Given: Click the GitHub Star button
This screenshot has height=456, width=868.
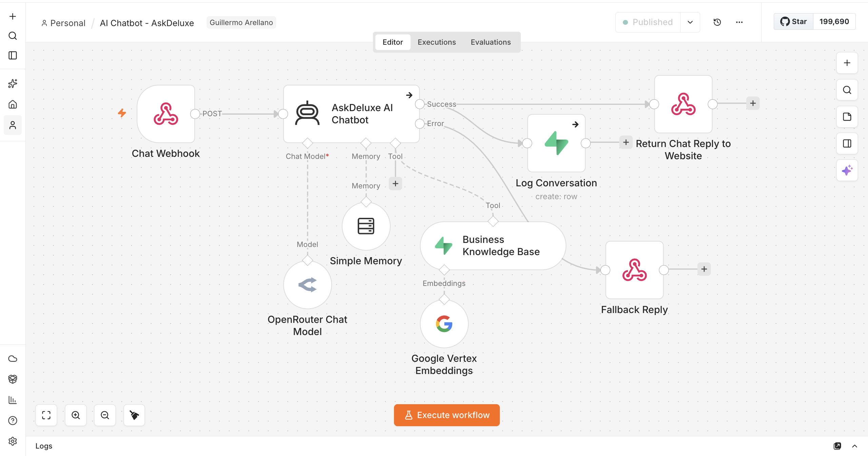Looking at the screenshot, I should [x=793, y=22].
